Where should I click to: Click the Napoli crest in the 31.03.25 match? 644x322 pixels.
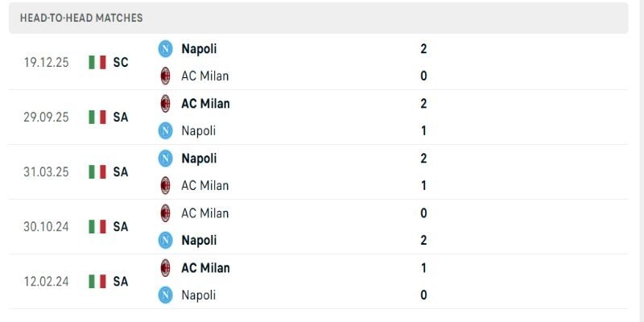(x=165, y=158)
